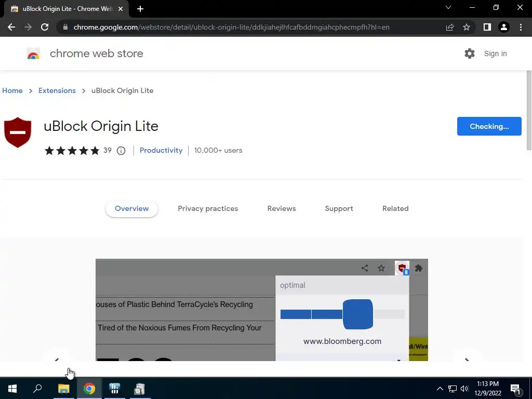This screenshot has height=399, width=532.
Task: Open the network status tray icon
Action: [453, 389]
